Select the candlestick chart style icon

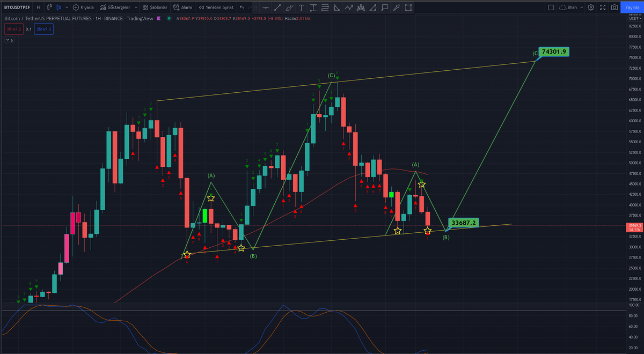(x=58, y=8)
